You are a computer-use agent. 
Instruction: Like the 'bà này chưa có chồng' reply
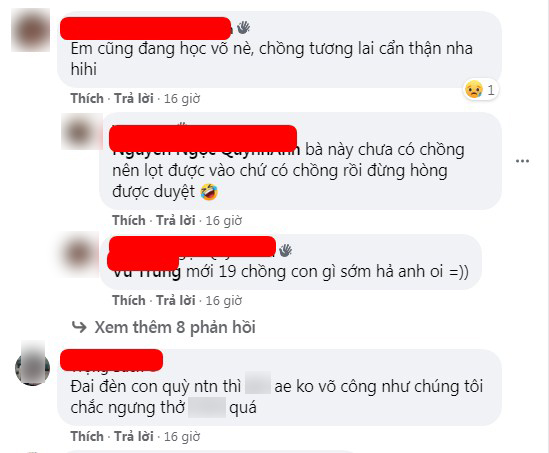(129, 221)
